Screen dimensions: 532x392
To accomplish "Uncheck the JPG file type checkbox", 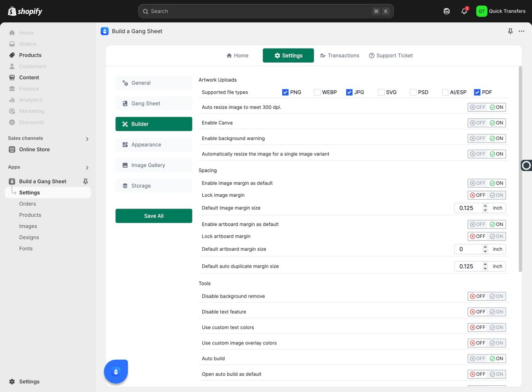I will pyautogui.click(x=349, y=92).
